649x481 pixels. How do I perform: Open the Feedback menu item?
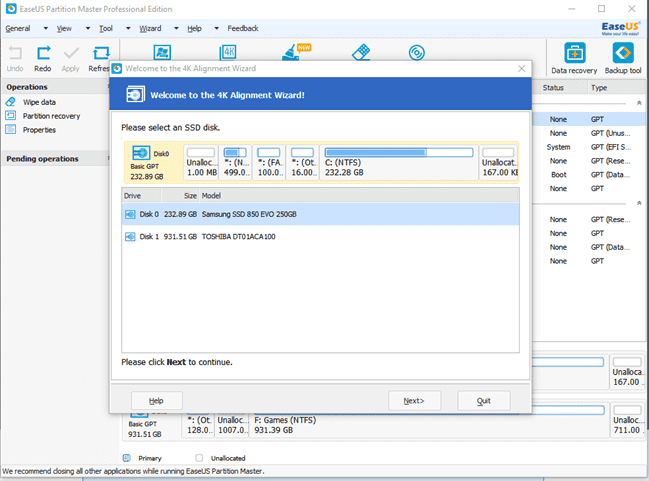click(243, 29)
